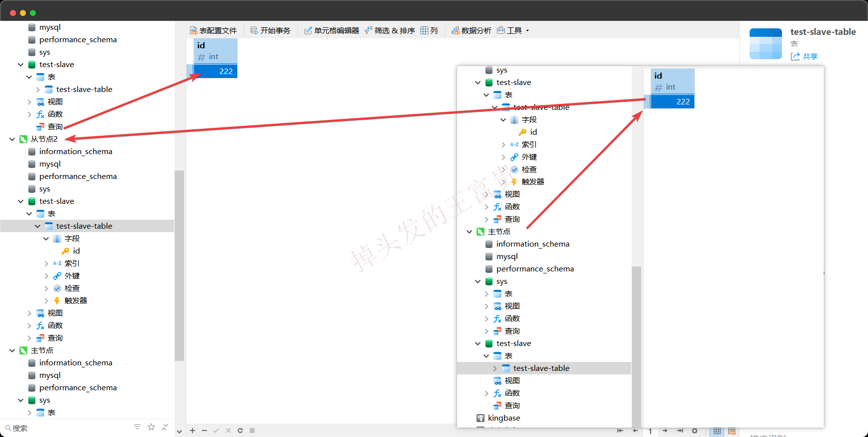Collapse 主节点 in the inset tree

pyautogui.click(x=469, y=232)
